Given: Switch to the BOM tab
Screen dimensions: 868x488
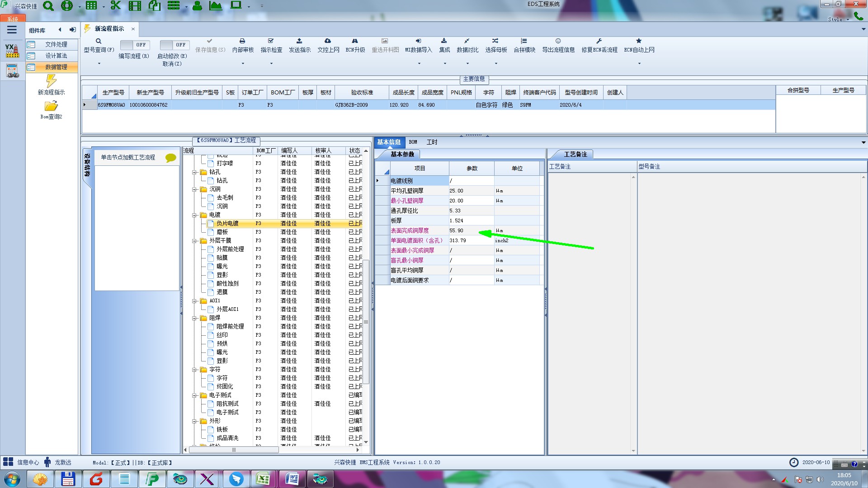Looking at the screenshot, I should [x=413, y=142].
